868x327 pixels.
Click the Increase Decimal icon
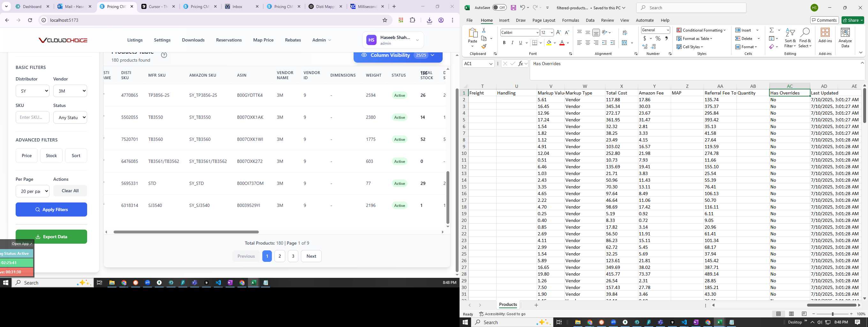coord(645,47)
